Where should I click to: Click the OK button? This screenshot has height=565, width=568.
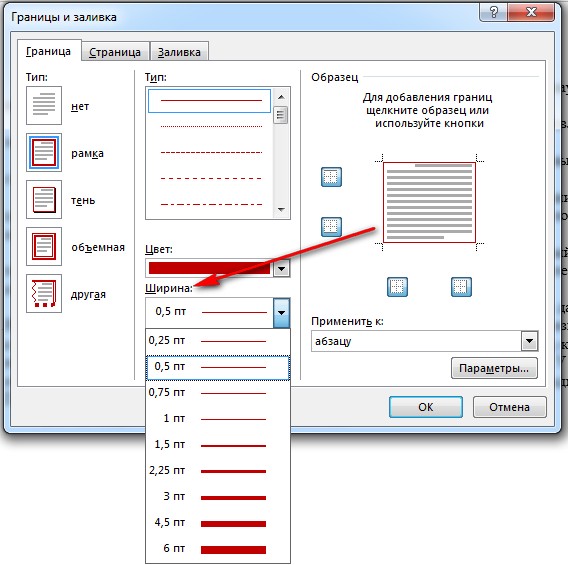coord(426,407)
